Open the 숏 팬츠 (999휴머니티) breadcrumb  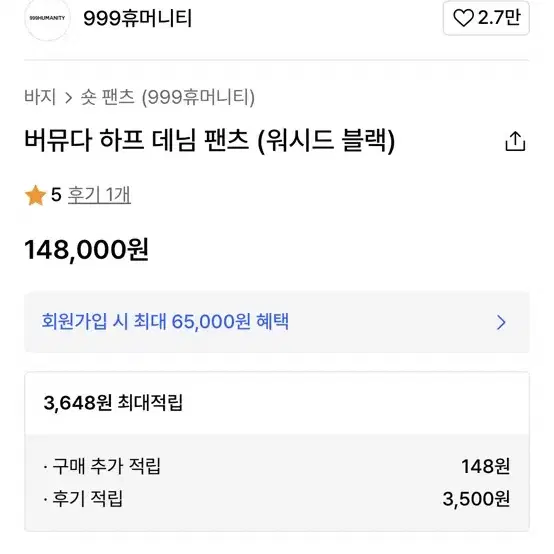(167, 97)
